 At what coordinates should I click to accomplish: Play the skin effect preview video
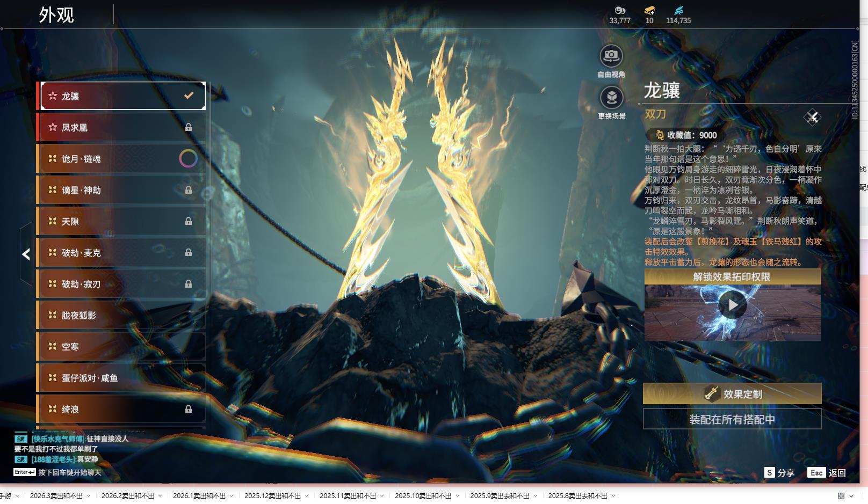[x=733, y=305]
